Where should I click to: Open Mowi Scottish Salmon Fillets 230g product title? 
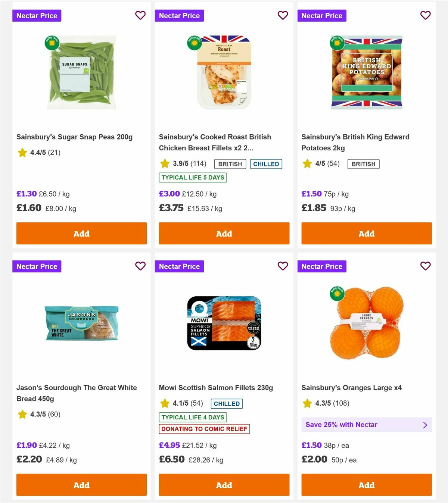pyautogui.click(x=216, y=388)
